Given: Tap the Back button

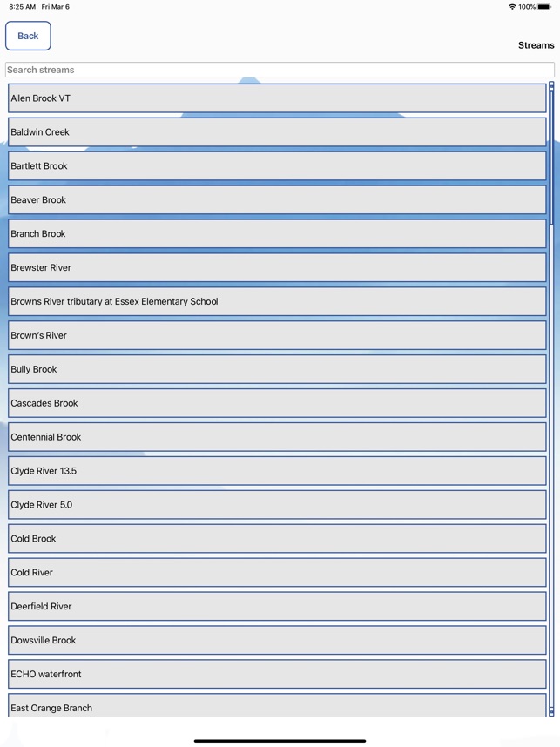Looking at the screenshot, I should coord(28,36).
